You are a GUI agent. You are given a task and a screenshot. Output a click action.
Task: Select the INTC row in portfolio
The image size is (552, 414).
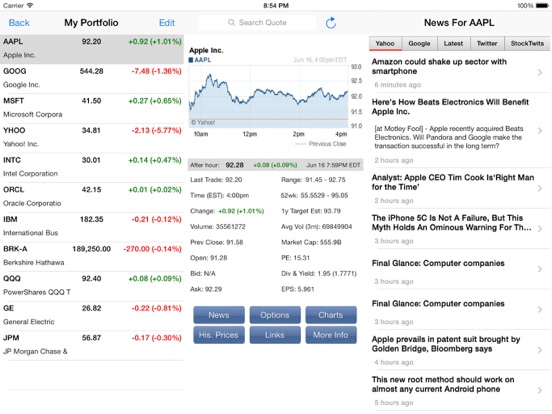point(92,167)
